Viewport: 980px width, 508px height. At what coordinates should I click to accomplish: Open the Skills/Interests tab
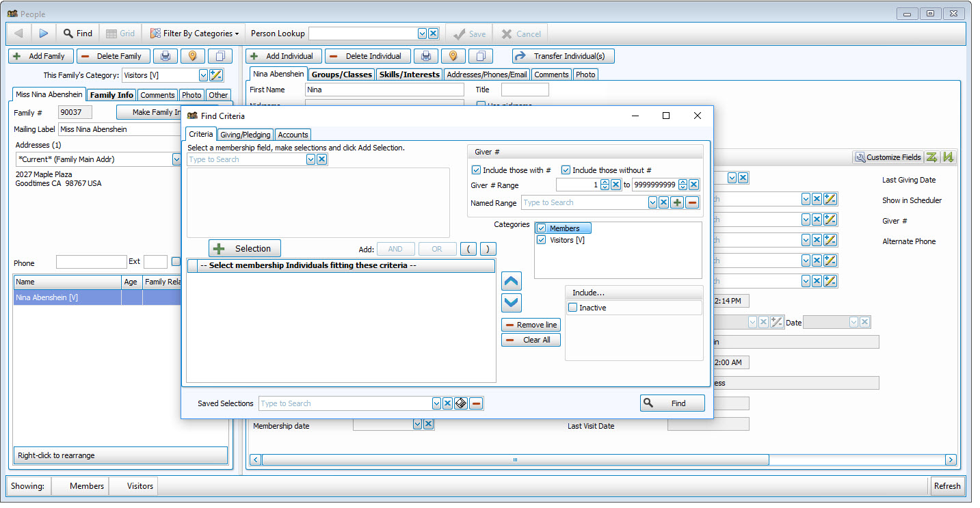pos(409,75)
